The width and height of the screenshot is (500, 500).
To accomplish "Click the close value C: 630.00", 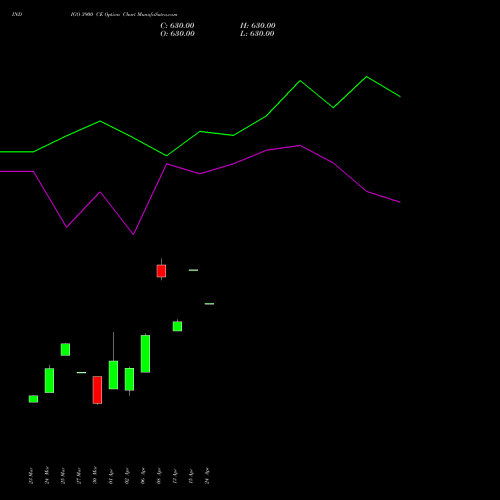I will 177,26.
